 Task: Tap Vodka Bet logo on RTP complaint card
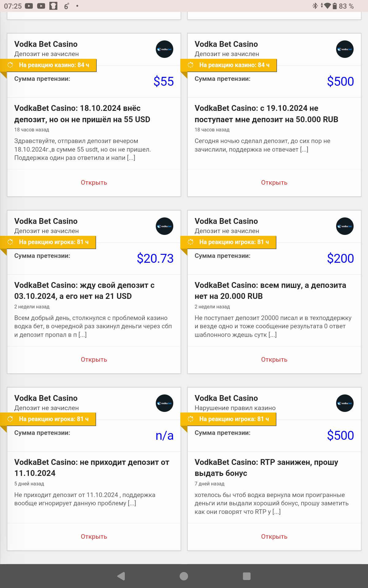click(345, 403)
